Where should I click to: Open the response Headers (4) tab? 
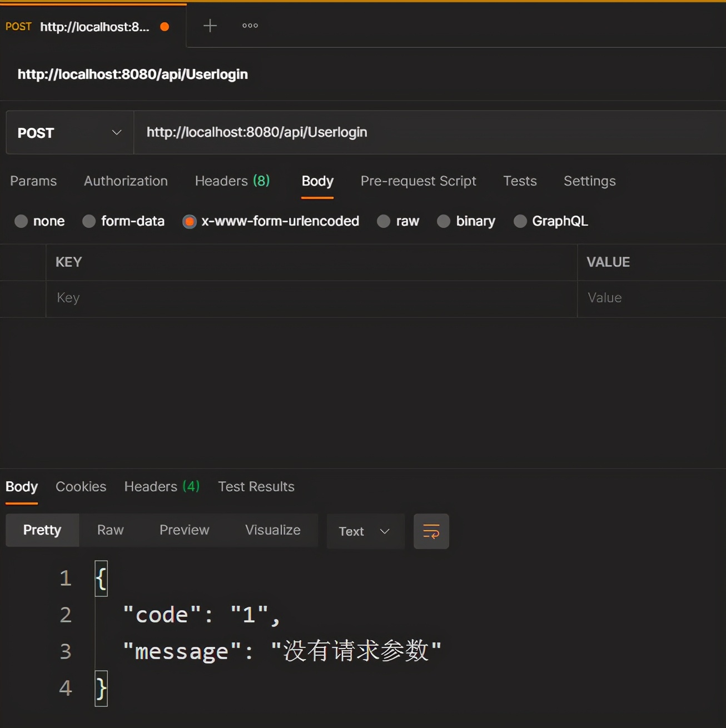(162, 487)
